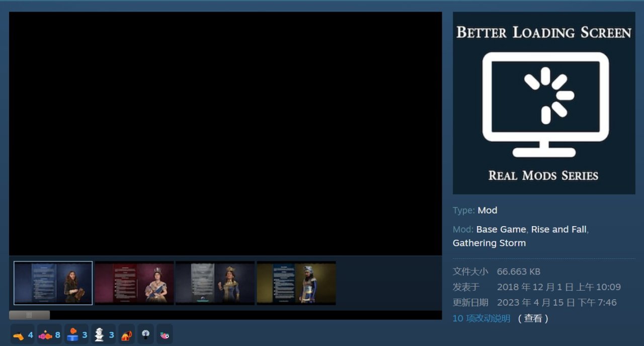This screenshot has width=644, height=346.
Task: Select the third thumbnail with grey-blue background
Action: 215,283
